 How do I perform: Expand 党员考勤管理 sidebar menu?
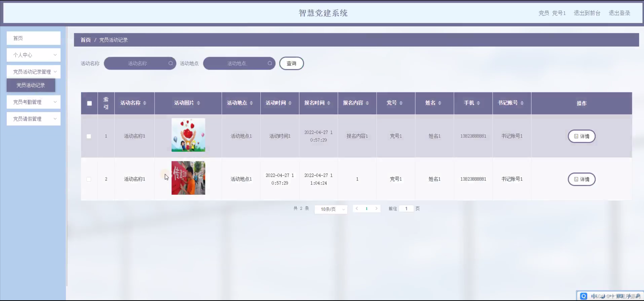tap(33, 102)
